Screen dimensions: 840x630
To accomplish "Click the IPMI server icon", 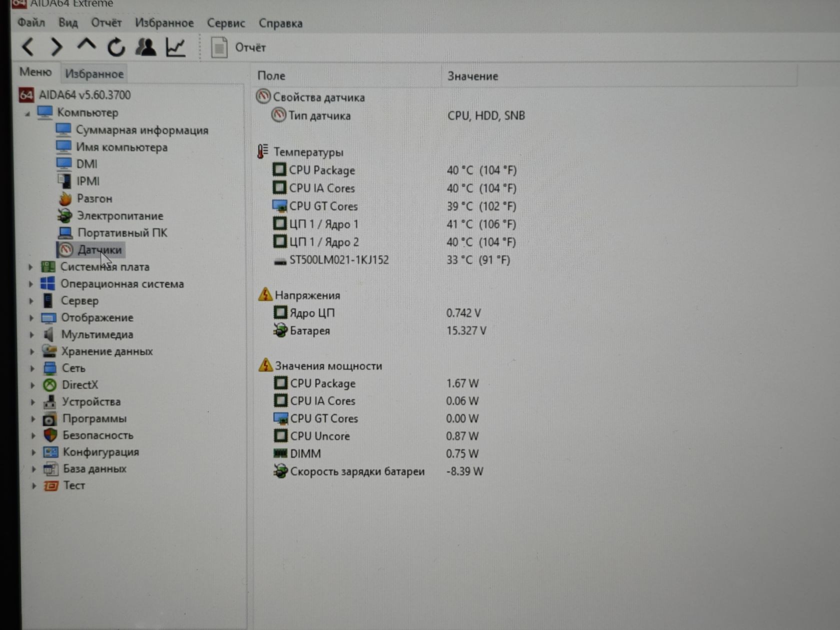I will (64, 180).
